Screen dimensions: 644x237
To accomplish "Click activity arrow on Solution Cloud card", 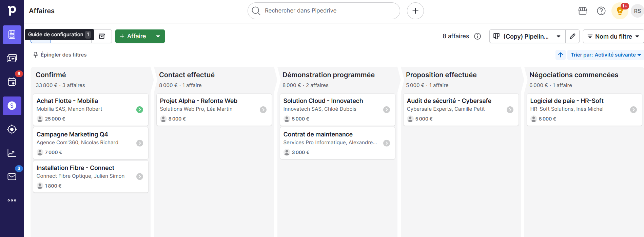I will click(x=387, y=110).
